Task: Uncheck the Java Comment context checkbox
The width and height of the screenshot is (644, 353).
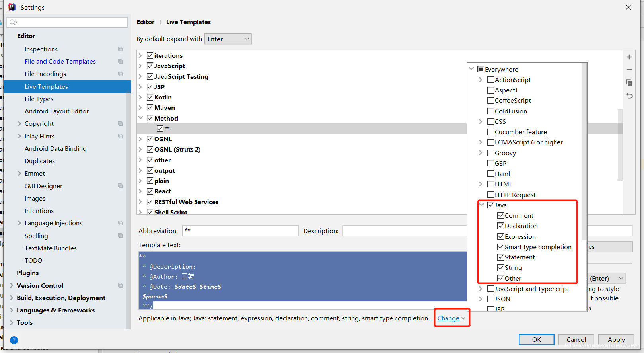Action: tap(500, 215)
